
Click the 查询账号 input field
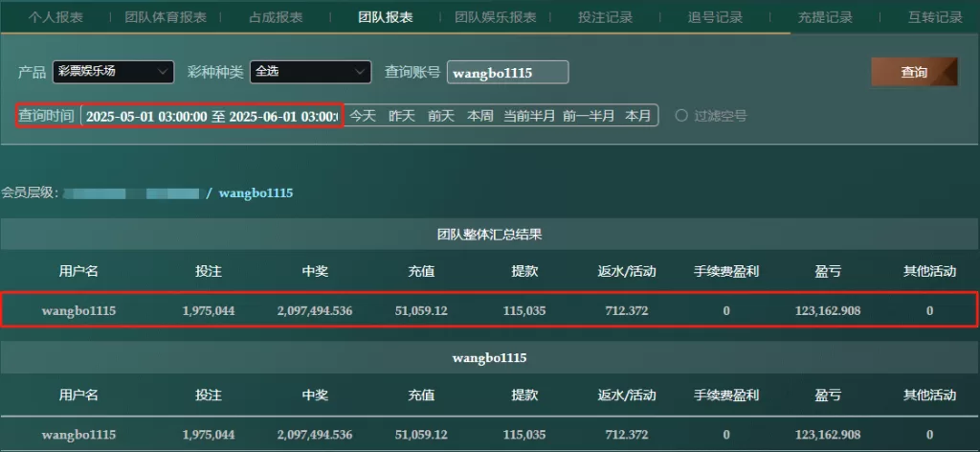[507, 73]
